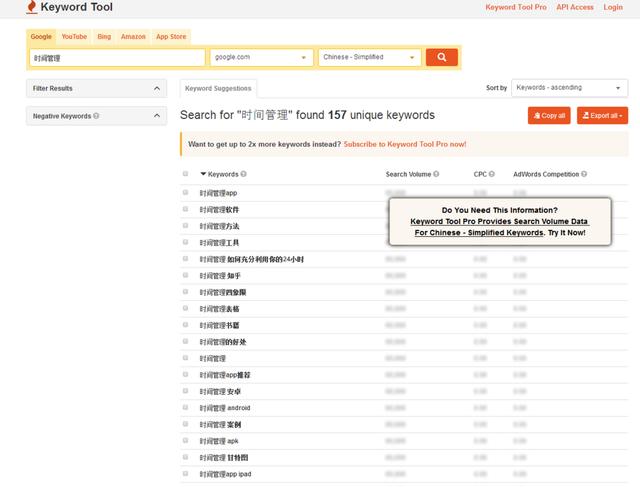Click the CPC info icon
Viewport: 640px width, 487px height.
tap(491, 174)
